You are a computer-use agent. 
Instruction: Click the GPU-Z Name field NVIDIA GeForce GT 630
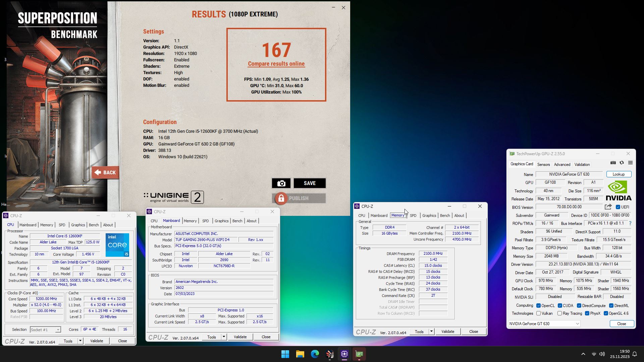569,174
